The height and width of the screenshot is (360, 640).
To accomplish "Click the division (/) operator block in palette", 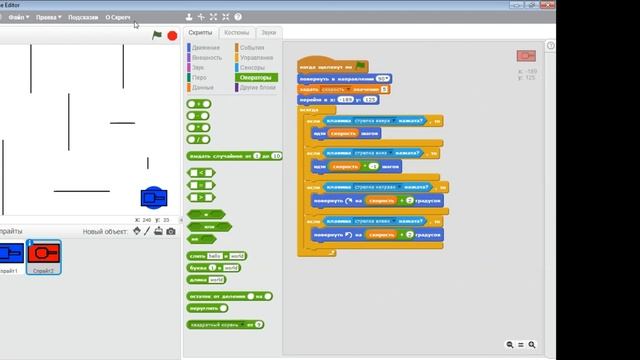I will point(198,140).
